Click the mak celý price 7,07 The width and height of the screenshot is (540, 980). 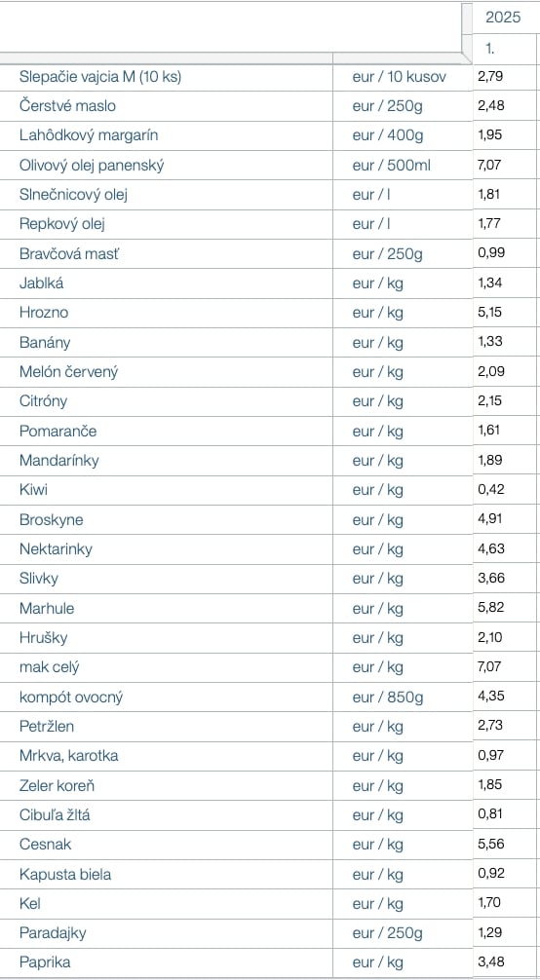pyautogui.click(x=490, y=667)
